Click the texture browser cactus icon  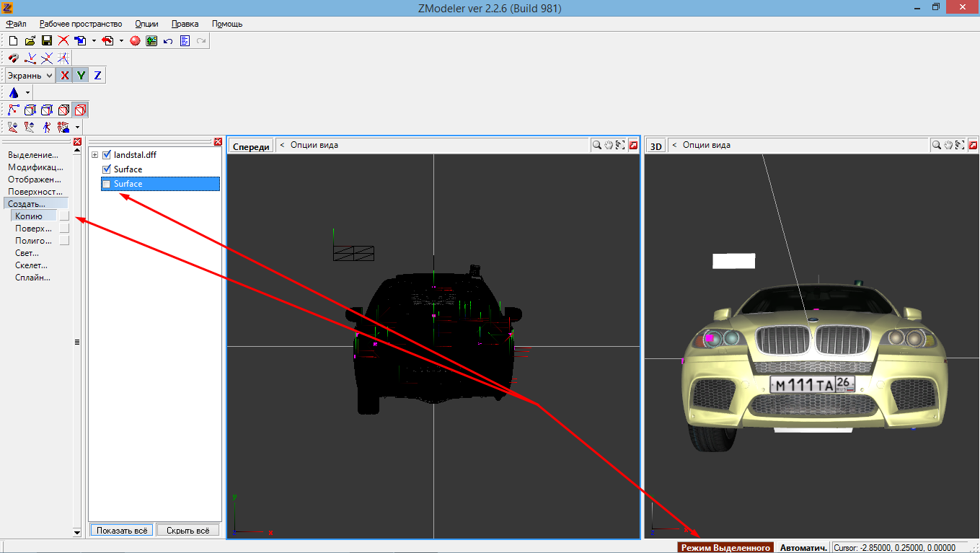point(151,41)
